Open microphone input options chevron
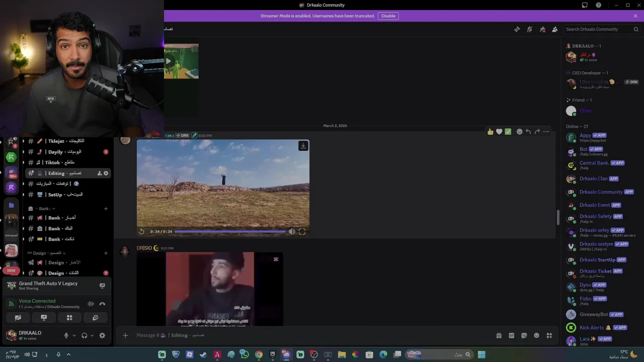The image size is (644, 362). [74, 335]
